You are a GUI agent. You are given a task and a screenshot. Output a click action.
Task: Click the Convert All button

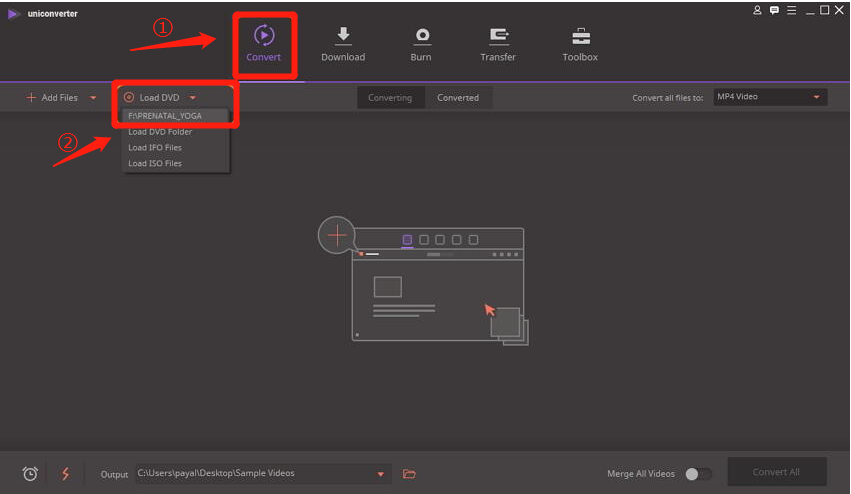pyautogui.click(x=777, y=472)
